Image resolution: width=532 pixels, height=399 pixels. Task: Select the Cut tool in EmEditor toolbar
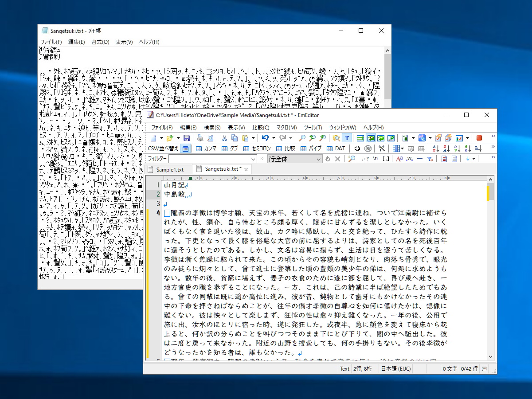(224, 138)
